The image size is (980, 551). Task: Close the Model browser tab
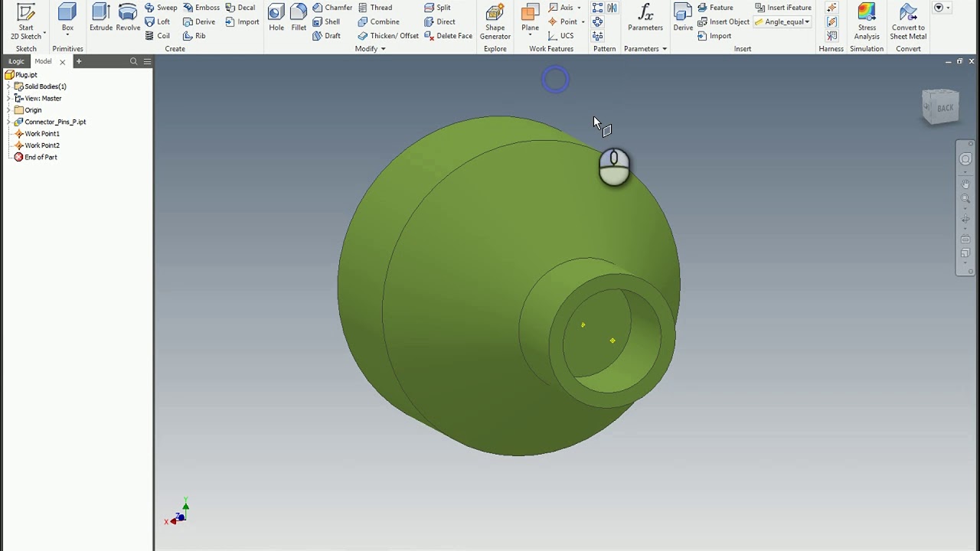click(x=63, y=62)
